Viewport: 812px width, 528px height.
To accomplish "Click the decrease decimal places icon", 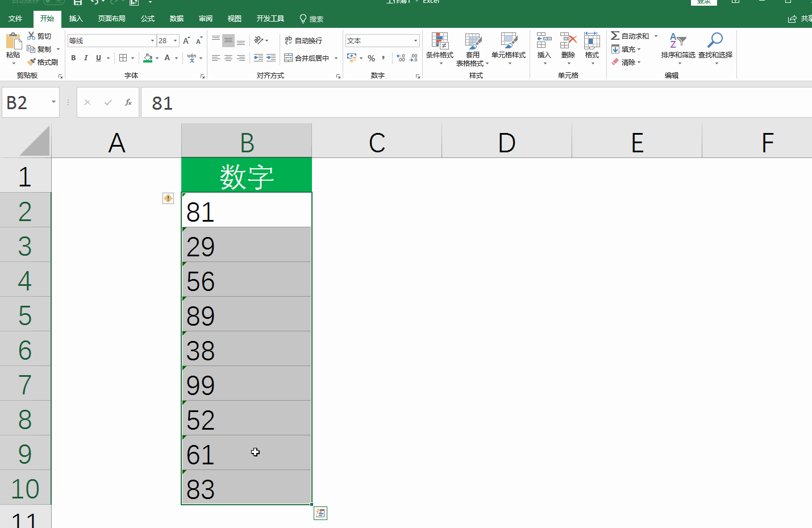I will tap(414, 58).
